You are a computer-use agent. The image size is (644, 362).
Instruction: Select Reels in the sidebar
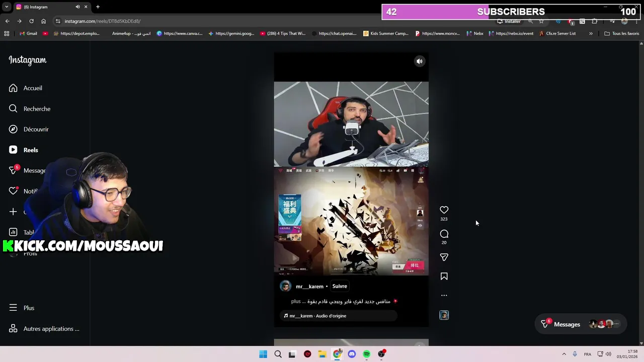pos(24,150)
